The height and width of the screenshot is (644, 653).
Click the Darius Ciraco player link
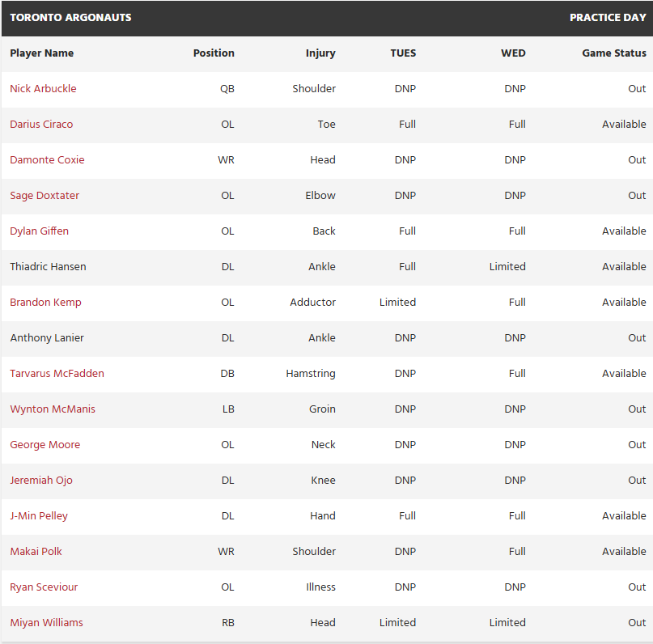pyautogui.click(x=41, y=125)
